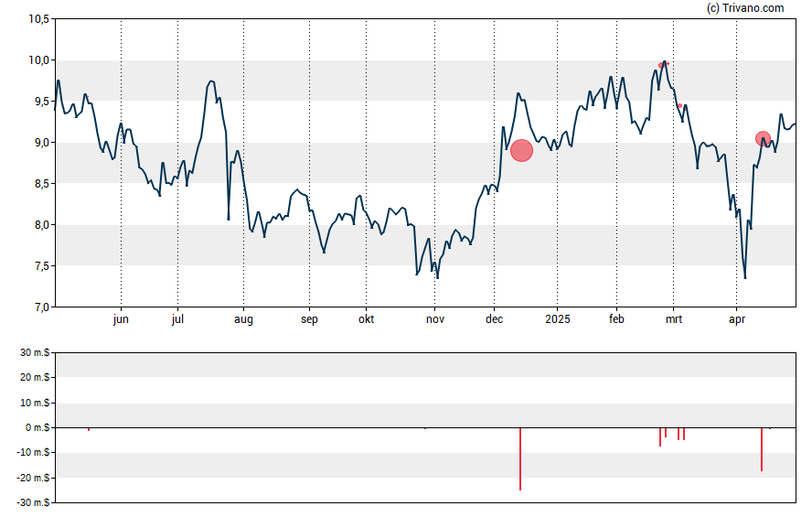Screen dimensions: 812x517
Task: Click the 'jul' month label
Action: (177, 319)
